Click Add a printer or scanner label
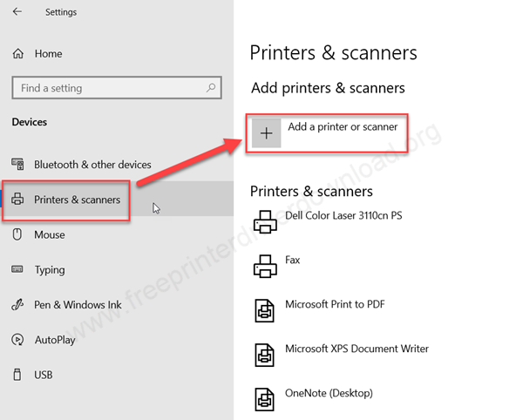The width and height of the screenshot is (523, 420). 343,127
